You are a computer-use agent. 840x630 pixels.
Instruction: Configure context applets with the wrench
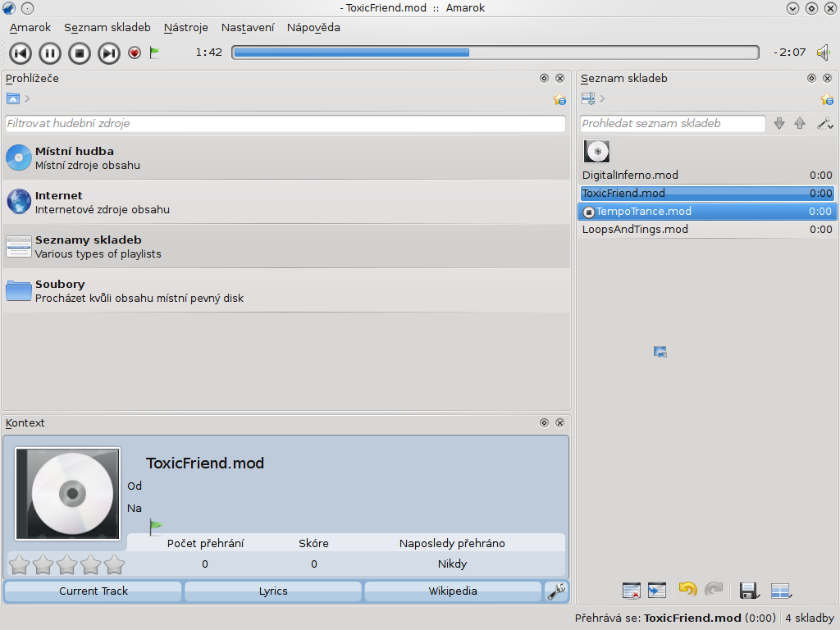coord(557,591)
